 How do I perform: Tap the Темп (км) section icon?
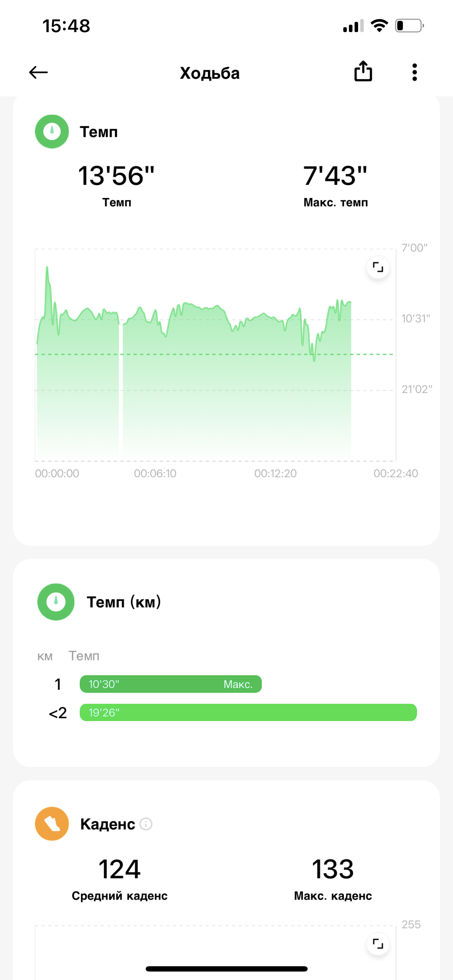pyautogui.click(x=56, y=602)
